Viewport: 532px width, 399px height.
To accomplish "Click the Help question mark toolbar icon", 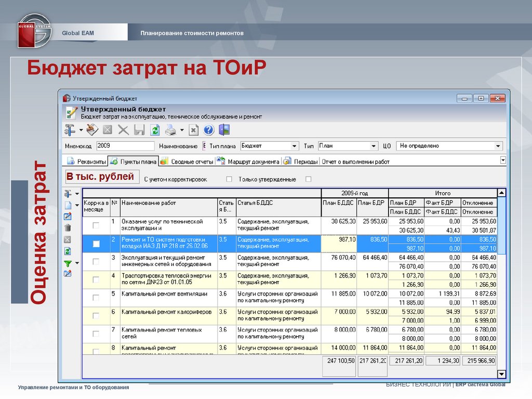I will (x=209, y=130).
